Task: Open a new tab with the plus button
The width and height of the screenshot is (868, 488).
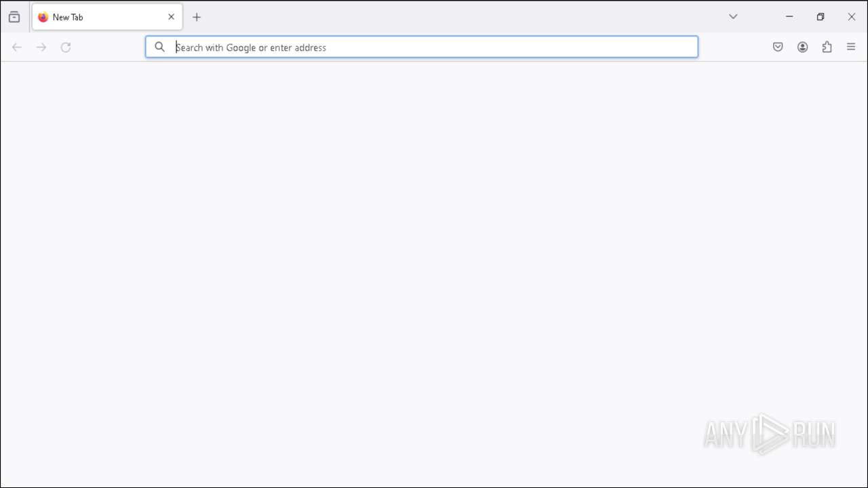Action: pos(197,17)
